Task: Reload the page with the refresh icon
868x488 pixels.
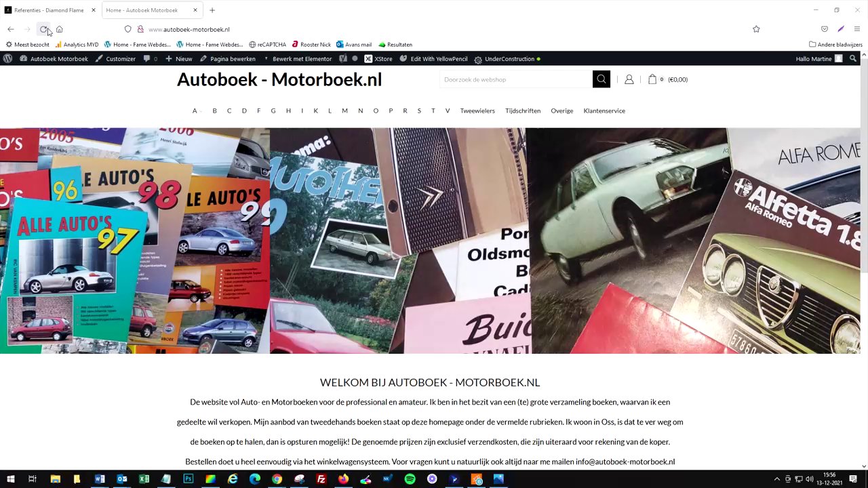Action: [43, 29]
